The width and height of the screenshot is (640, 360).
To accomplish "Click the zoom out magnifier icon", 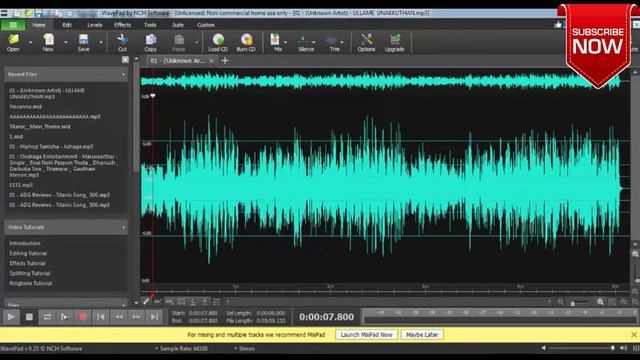I will tap(561, 302).
